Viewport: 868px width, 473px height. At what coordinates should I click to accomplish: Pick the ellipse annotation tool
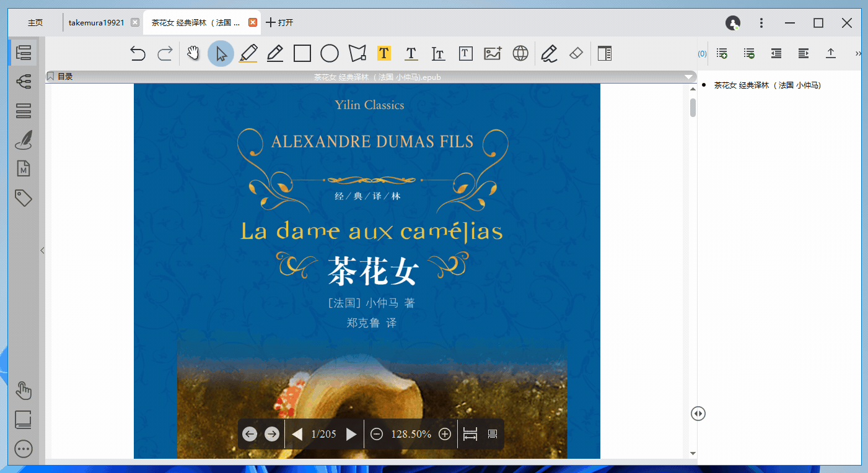[330, 53]
